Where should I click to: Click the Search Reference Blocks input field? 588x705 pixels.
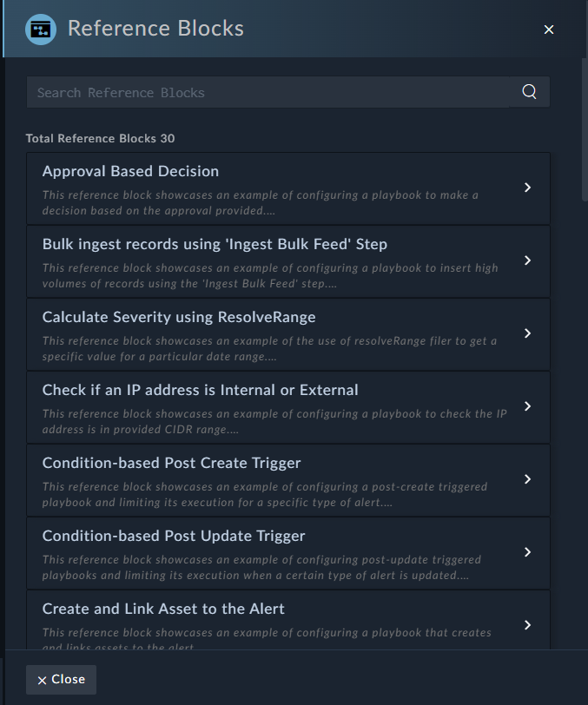coord(261,91)
